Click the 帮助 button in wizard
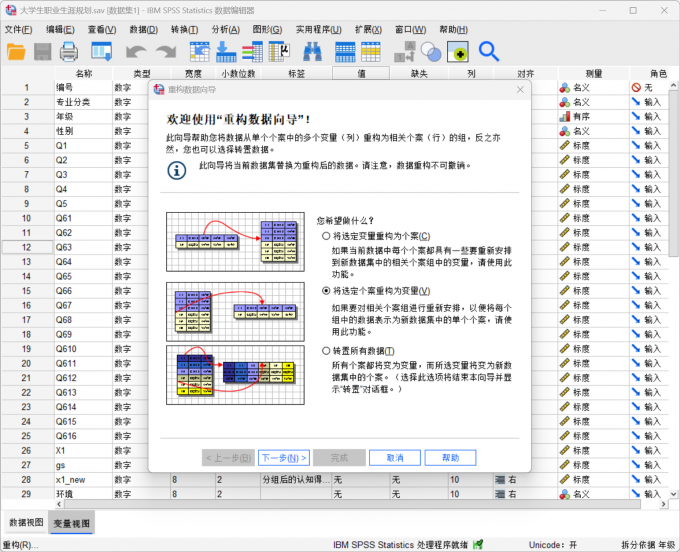The image size is (680, 552). [451, 458]
